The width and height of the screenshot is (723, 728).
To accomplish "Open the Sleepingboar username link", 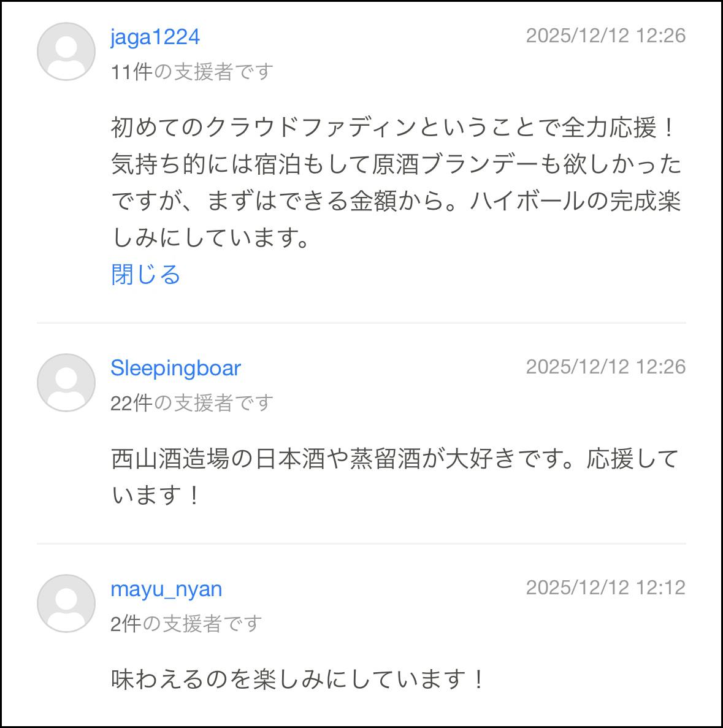I will point(175,368).
